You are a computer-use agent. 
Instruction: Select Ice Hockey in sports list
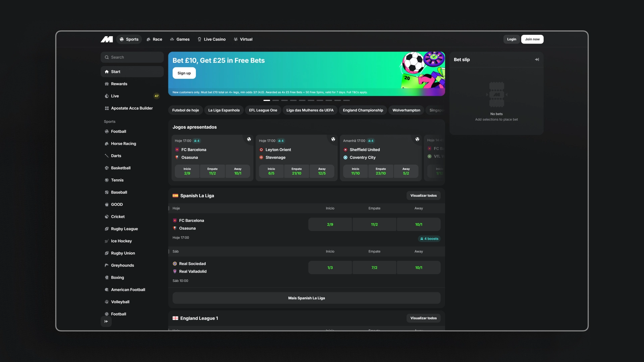point(132,241)
